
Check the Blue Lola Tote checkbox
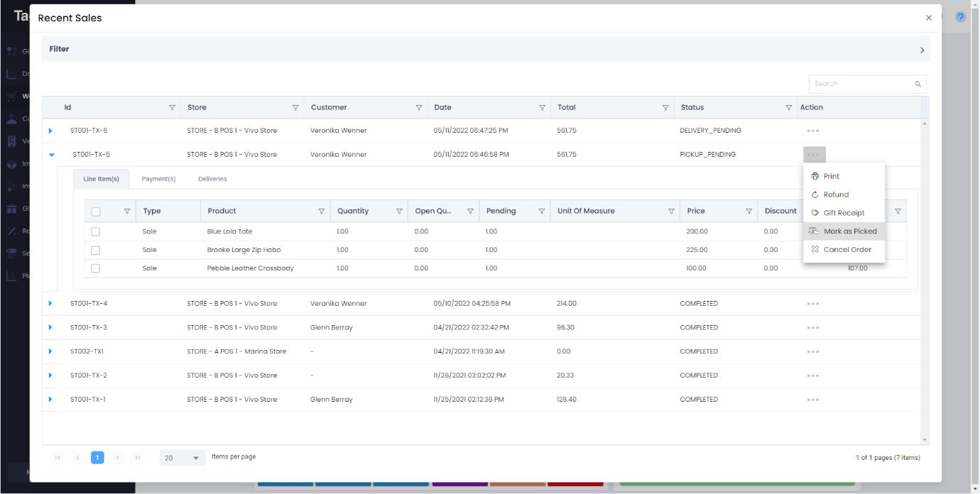coord(96,232)
